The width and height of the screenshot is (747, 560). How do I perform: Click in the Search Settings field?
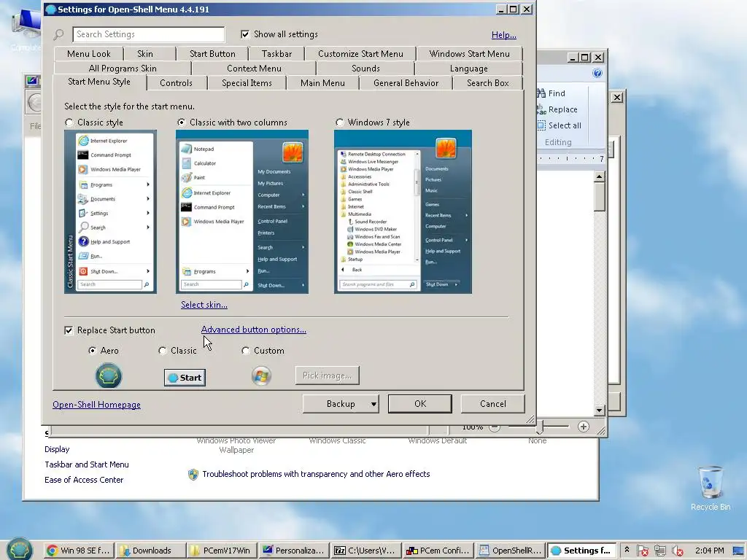[x=149, y=34]
